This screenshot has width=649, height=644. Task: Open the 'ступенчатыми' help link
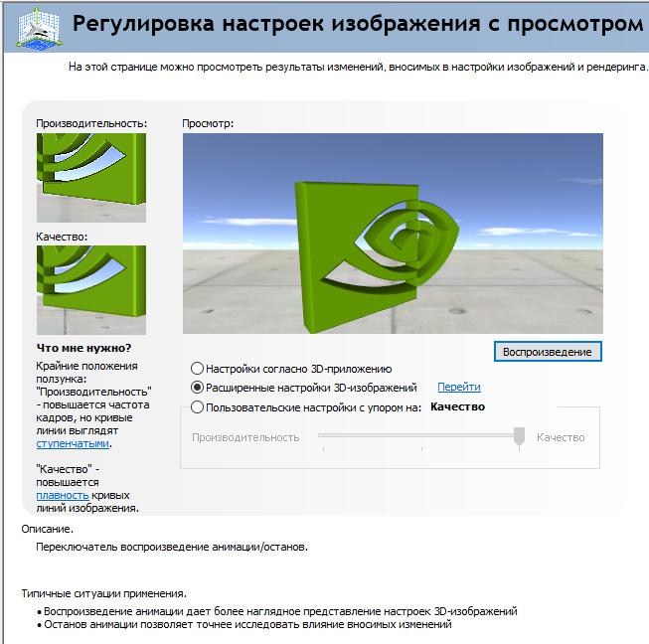coord(73,443)
